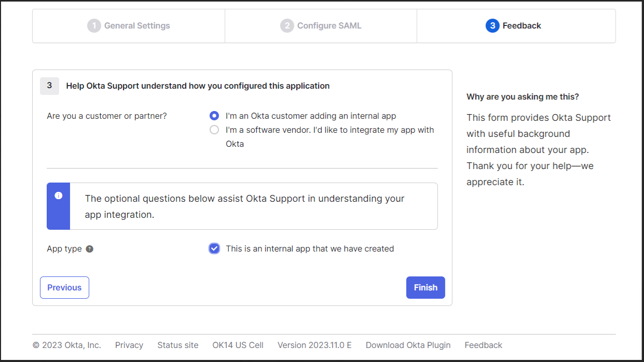Open the Privacy link in the footer
This screenshot has height=362, width=644.
[x=129, y=345]
